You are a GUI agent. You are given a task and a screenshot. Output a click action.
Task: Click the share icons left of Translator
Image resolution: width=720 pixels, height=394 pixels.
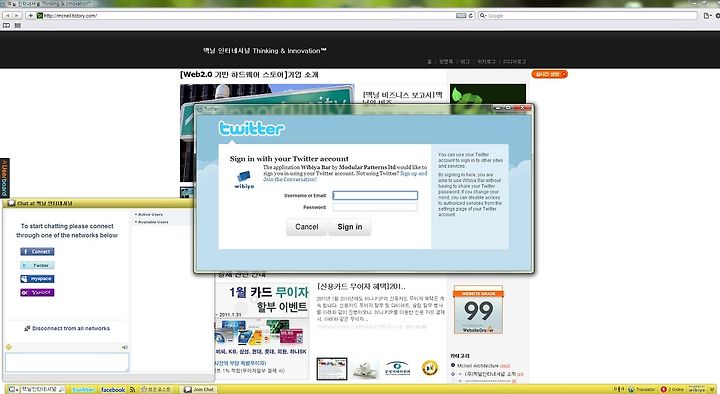pyautogui.click(x=619, y=389)
